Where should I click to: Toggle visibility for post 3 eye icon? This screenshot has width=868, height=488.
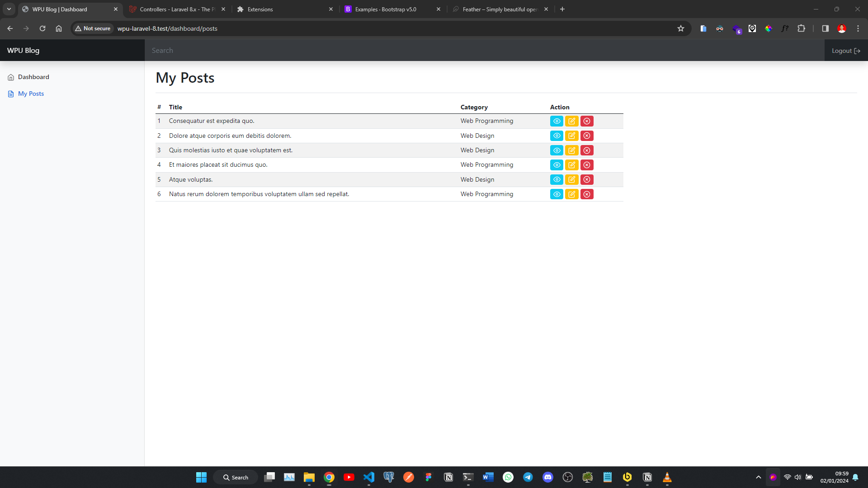point(556,150)
